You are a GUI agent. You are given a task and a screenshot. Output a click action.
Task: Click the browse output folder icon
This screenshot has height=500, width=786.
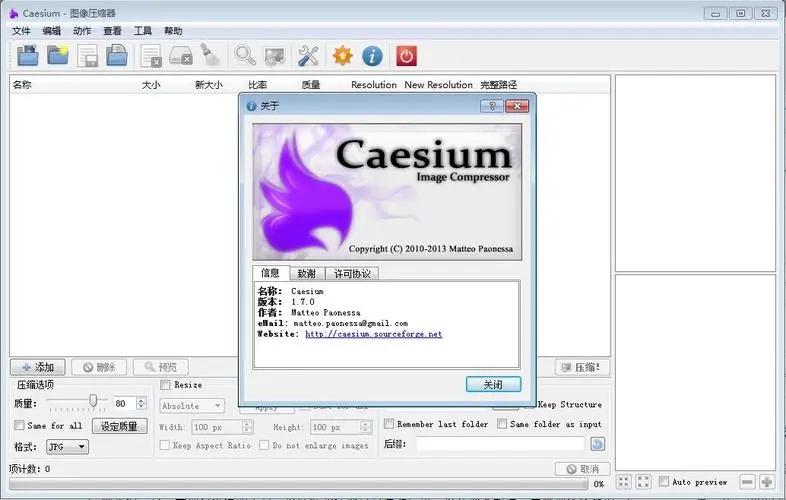(x=598, y=444)
